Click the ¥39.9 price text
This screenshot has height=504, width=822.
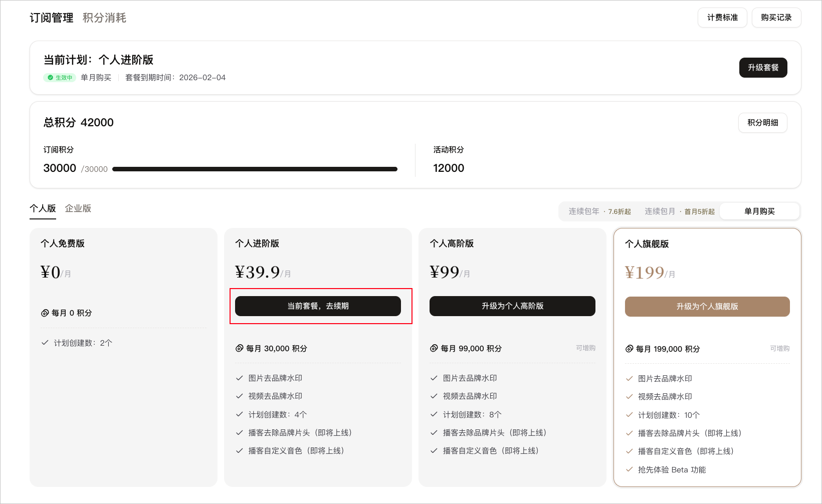[258, 273]
